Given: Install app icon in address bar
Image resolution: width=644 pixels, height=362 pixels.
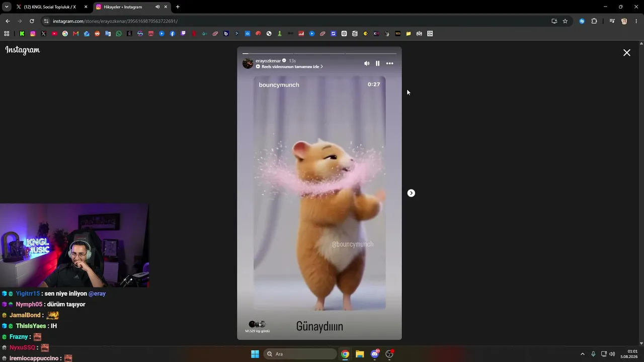Looking at the screenshot, I should coord(554,21).
